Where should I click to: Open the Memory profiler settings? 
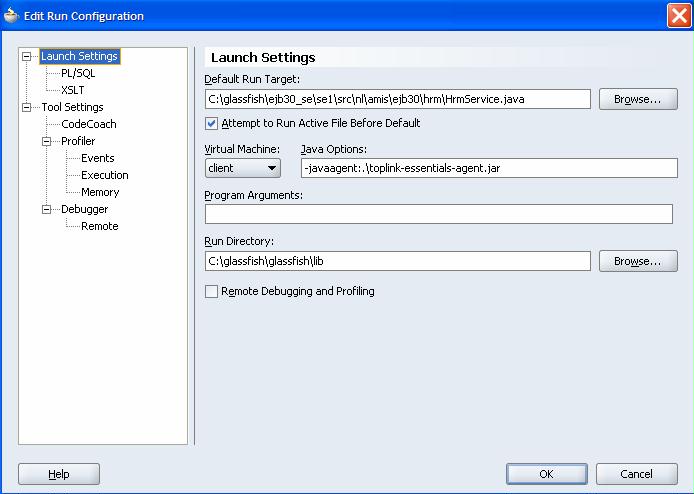(x=100, y=192)
